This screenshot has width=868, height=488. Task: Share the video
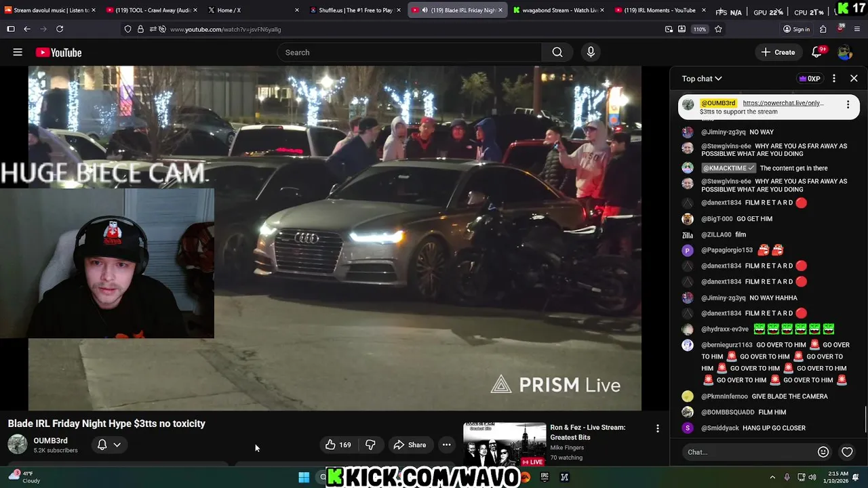pos(410,445)
